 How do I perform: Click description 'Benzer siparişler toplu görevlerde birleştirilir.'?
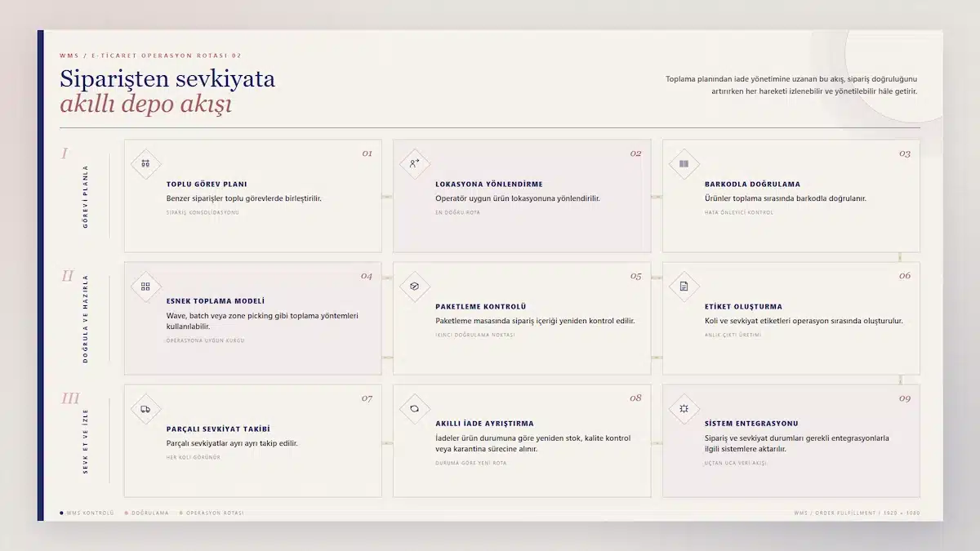(243, 198)
